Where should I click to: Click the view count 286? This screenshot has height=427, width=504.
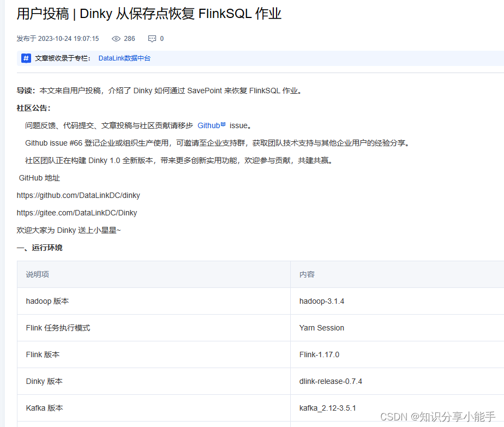(129, 39)
